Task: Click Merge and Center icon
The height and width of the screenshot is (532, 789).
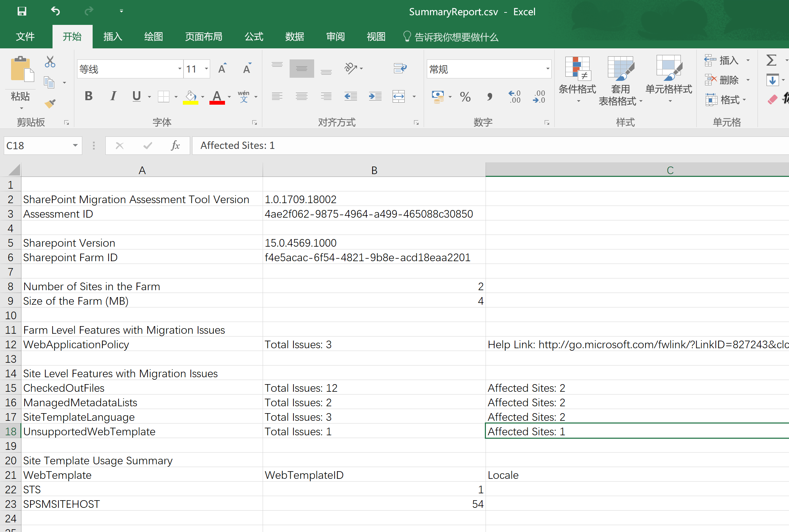Action: 398,96
